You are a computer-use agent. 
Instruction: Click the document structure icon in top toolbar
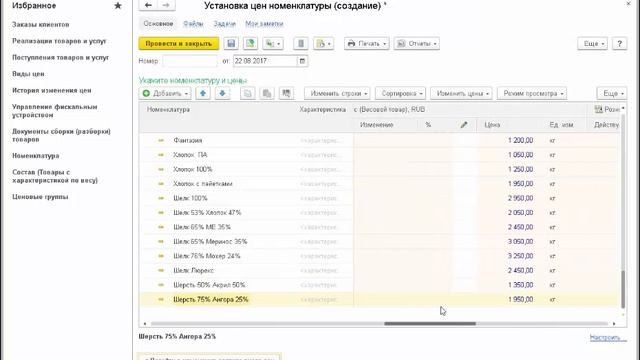[x=301, y=43]
